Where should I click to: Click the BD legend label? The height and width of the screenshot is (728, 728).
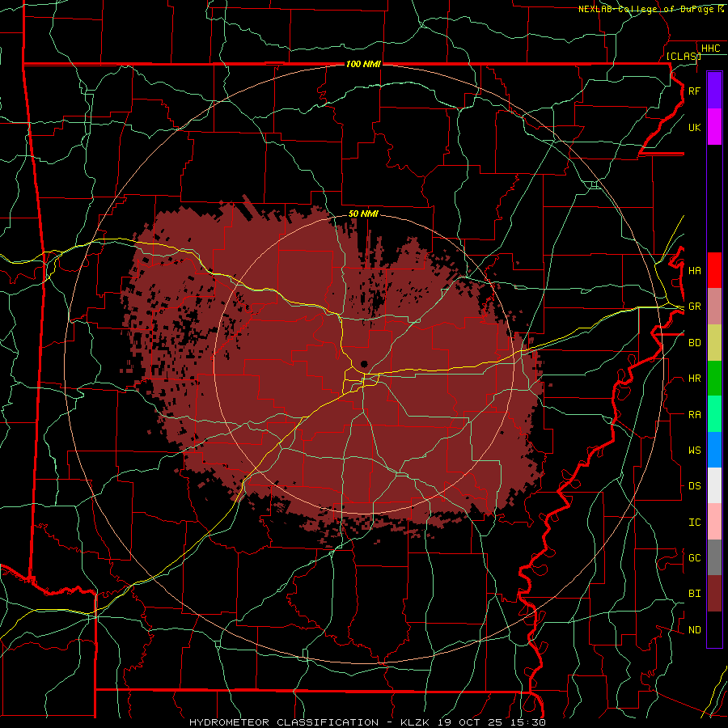pos(694,343)
